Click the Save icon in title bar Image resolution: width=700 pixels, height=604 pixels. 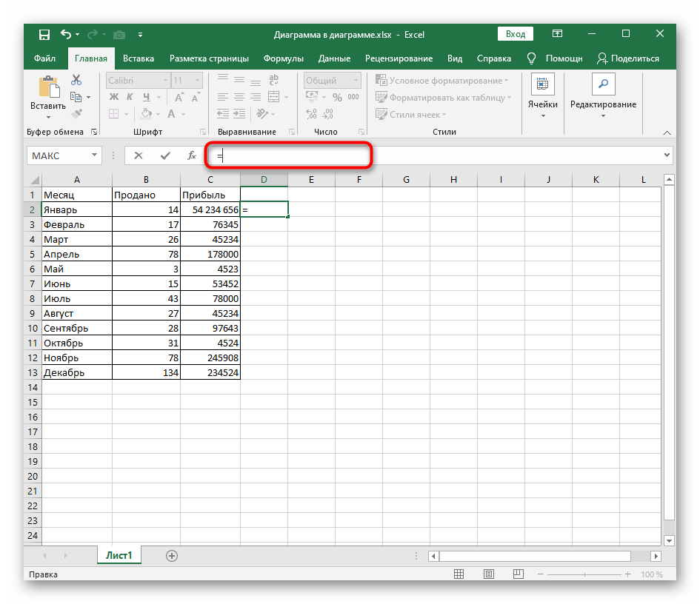[44, 34]
